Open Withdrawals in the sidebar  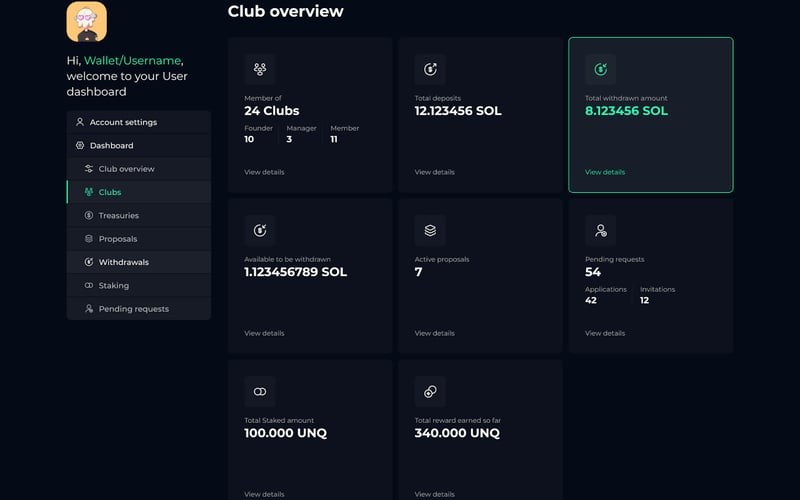coord(139,262)
